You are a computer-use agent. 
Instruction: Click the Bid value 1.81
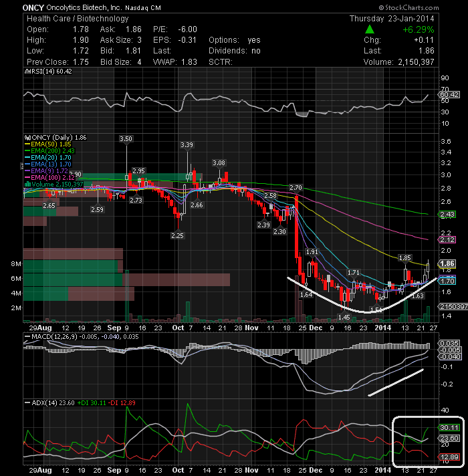point(133,51)
